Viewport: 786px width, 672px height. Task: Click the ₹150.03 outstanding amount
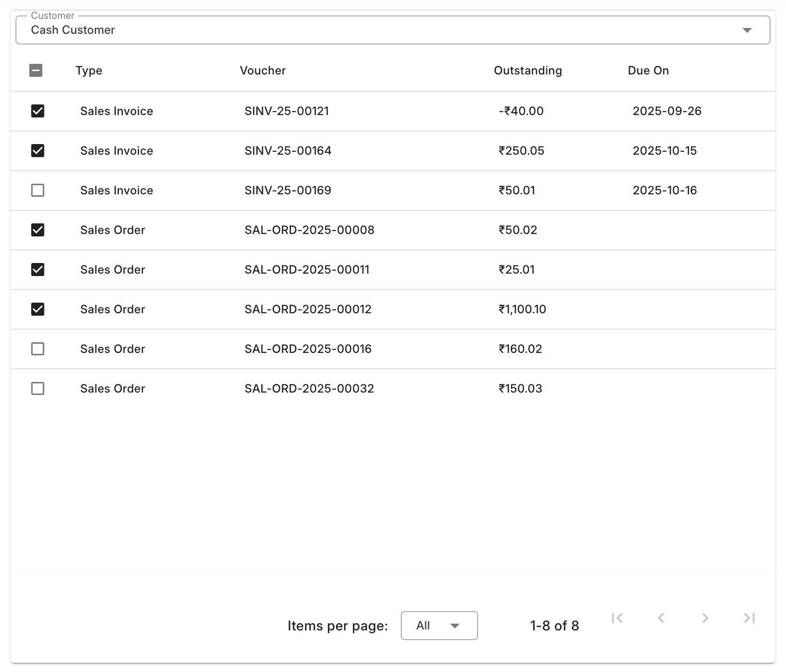(521, 389)
